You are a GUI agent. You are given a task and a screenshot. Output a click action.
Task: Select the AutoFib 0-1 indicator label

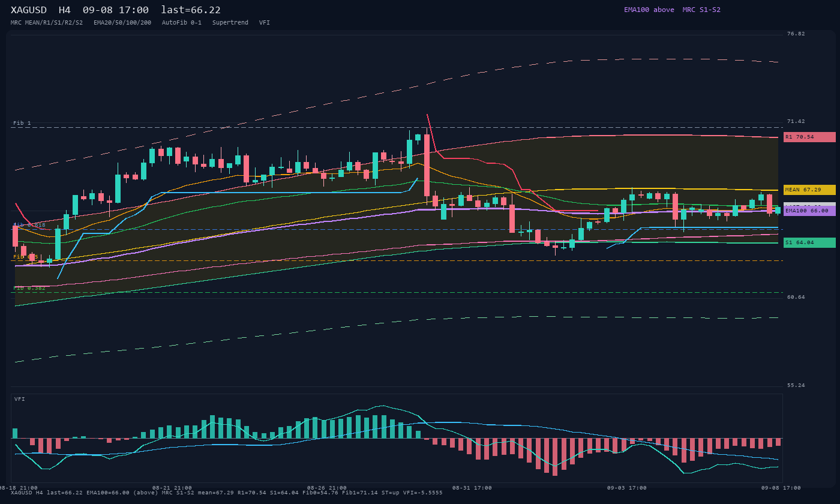tap(182, 23)
